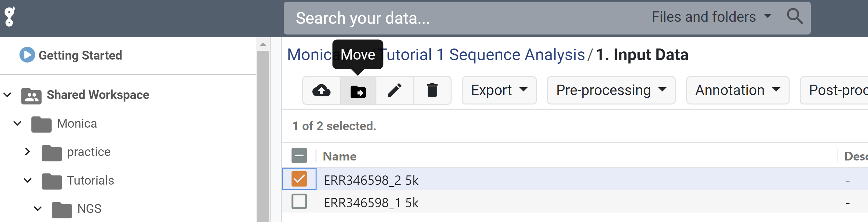
Task: Click the sidebar scroll up arrow
Action: [x=263, y=45]
